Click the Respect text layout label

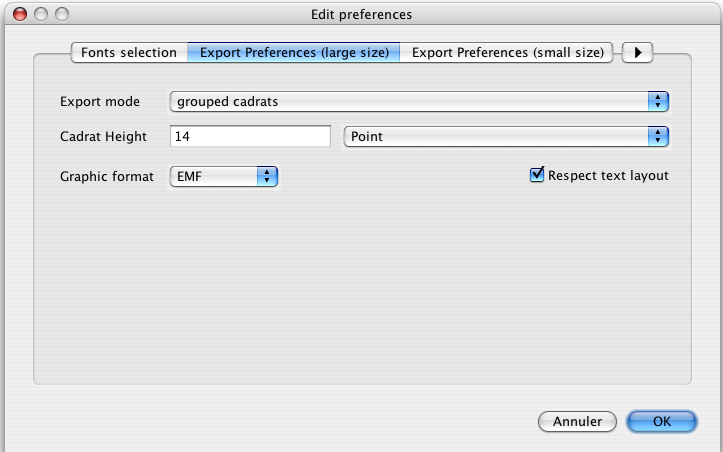[x=608, y=176]
